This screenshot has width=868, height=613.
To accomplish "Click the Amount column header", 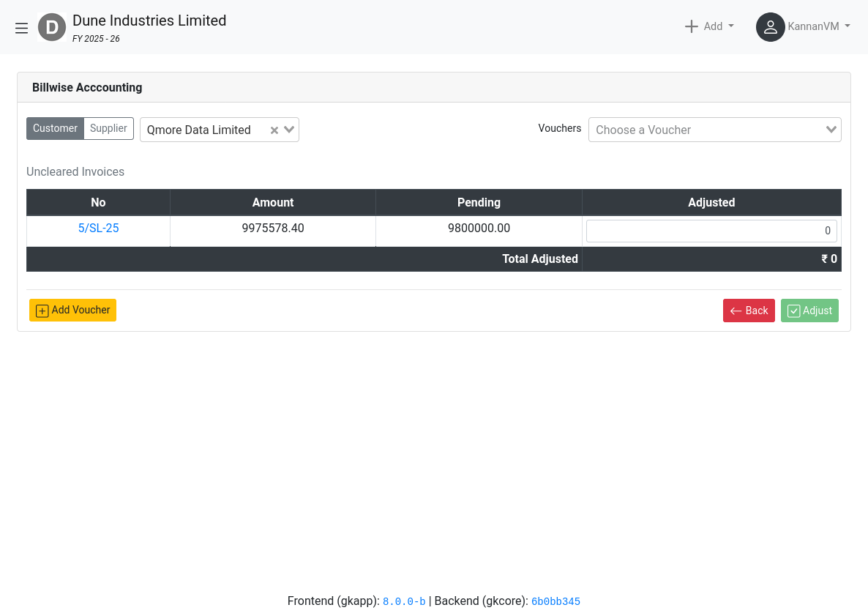I will 273,203.
